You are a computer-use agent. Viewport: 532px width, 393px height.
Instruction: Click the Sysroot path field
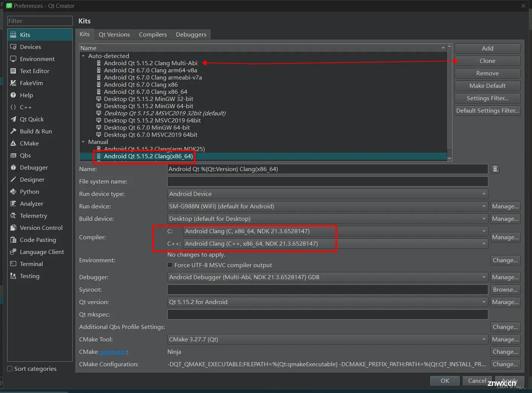click(x=327, y=289)
